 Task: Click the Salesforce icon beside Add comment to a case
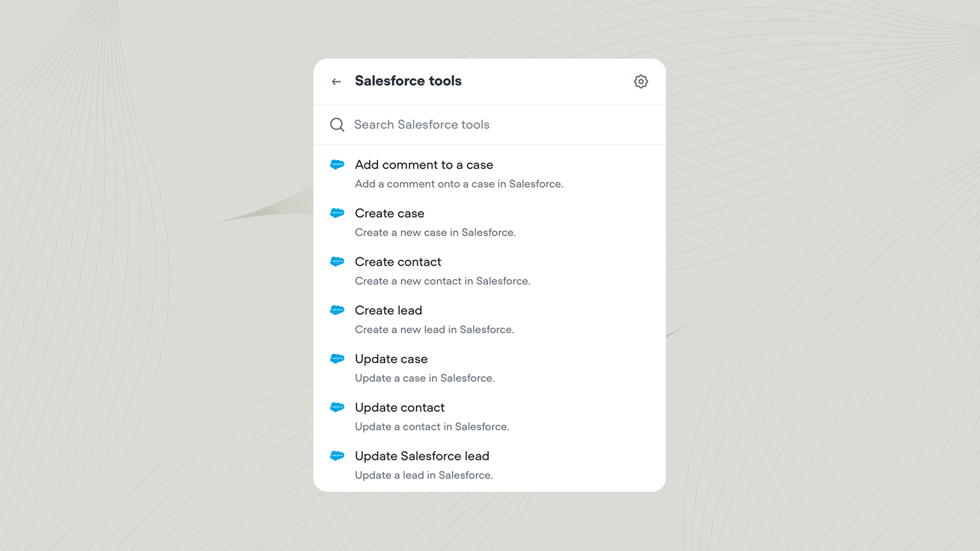[337, 164]
